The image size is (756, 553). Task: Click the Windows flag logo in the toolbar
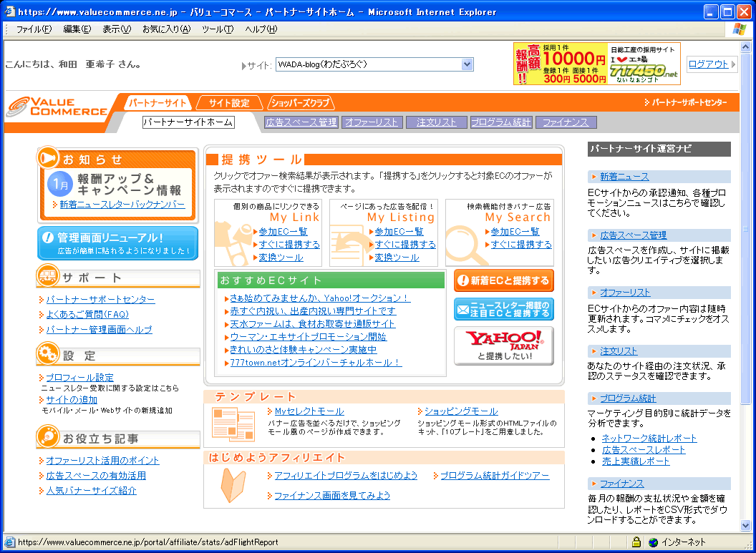(x=740, y=29)
